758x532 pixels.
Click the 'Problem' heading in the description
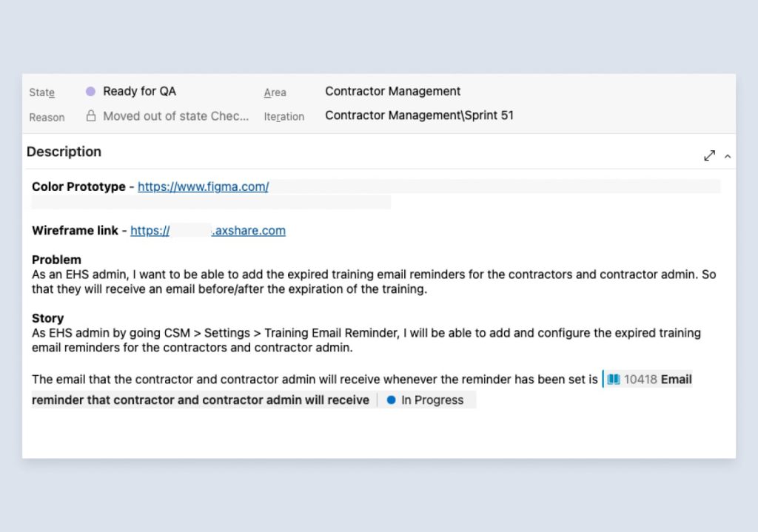pos(56,260)
